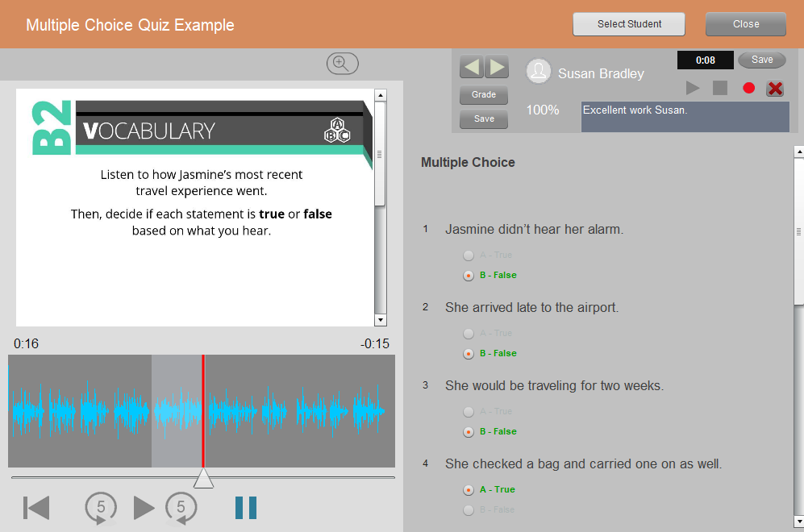The width and height of the screenshot is (804, 532).
Task: Click the red record feedback icon
Action: [748, 88]
